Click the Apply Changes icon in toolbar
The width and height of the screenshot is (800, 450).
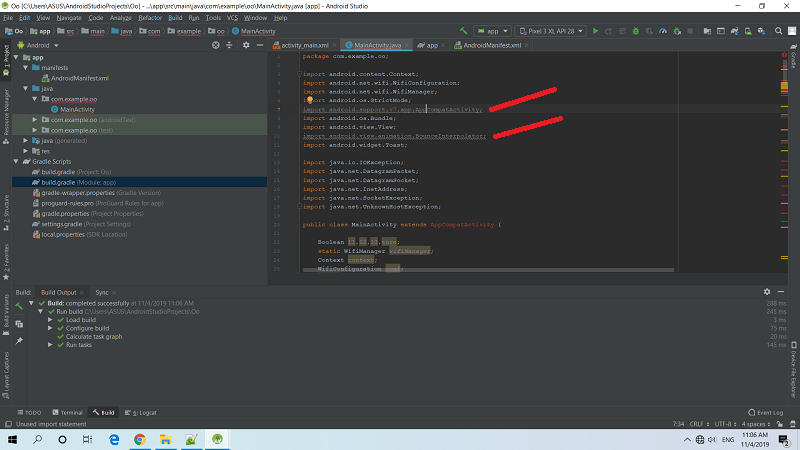pos(609,31)
